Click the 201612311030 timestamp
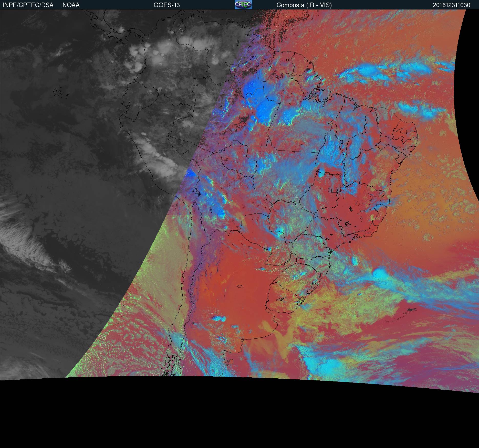Image resolution: width=479 pixels, height=448 pixels. pos(451,5)
